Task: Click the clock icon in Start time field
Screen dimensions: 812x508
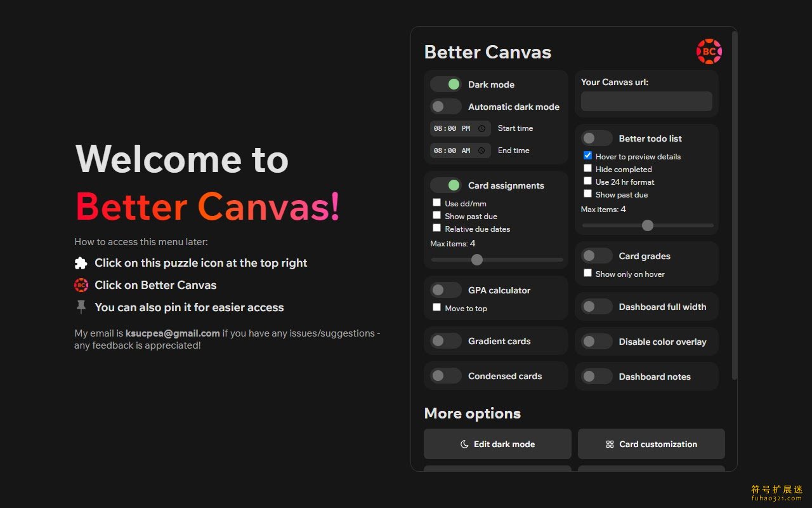Action: click(481, 128)
